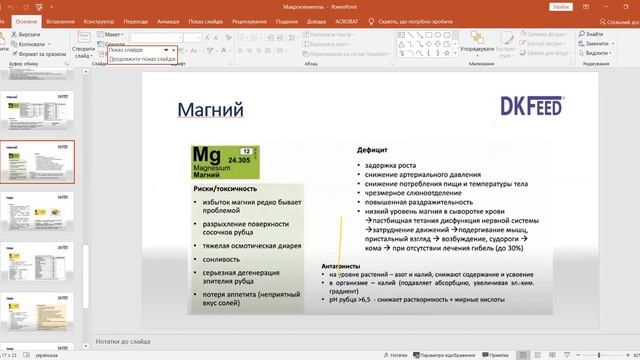Click the Cut (Вирізати) scissors icon
The image size is (640, 360).
(14, 35)
